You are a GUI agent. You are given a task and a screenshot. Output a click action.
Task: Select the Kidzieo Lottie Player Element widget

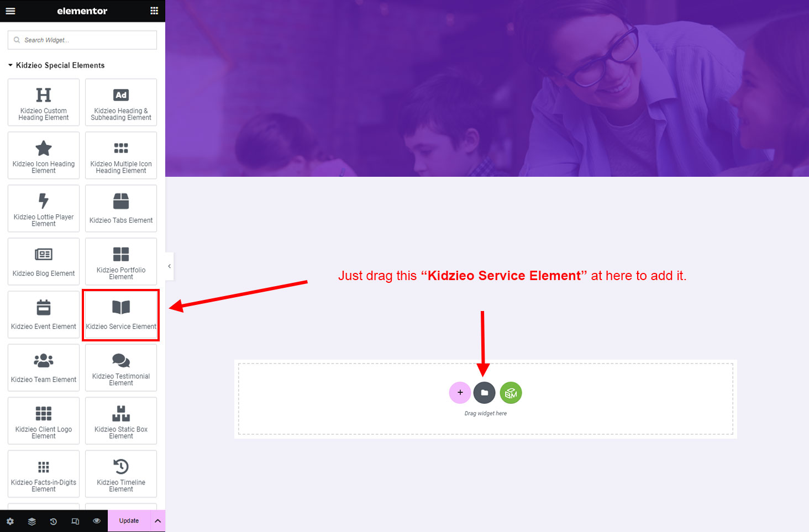(44, 209)
